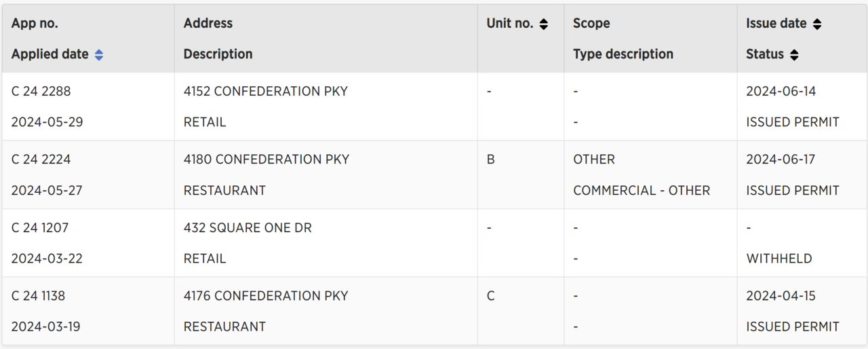Click address 4176 CONFEDERATION PKY
Screen dimensions: 868x349
tap(266, 296)
